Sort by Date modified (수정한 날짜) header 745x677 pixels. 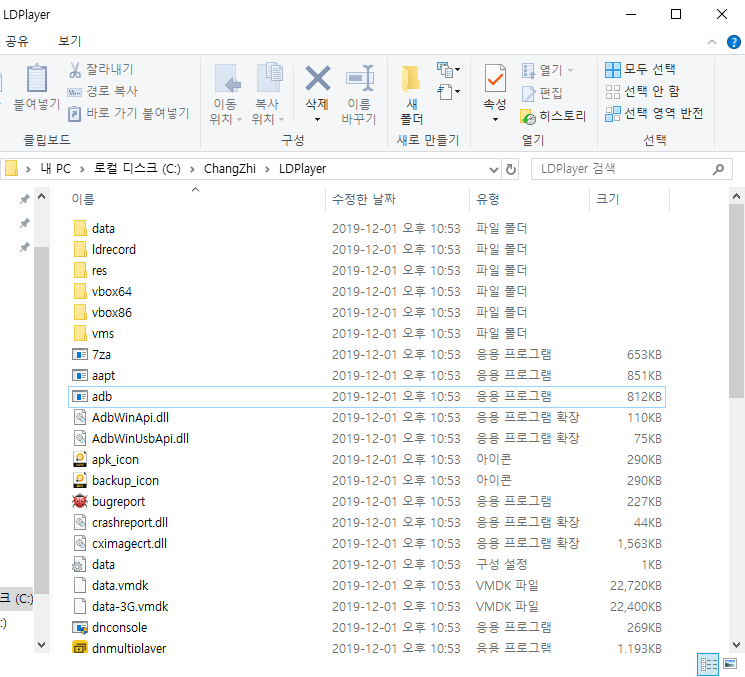(363, 199)
